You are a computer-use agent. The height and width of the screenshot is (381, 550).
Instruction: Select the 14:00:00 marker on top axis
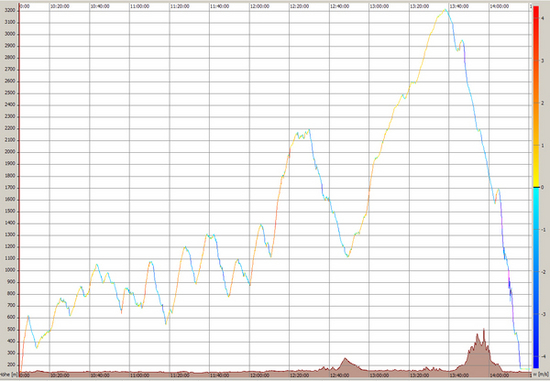coord(500,6)
